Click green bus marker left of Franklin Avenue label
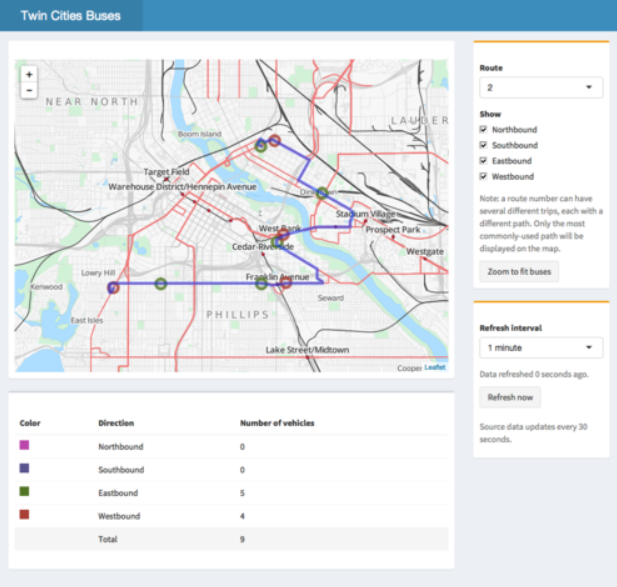Screen dimensions: 617x587 (261, 283)
